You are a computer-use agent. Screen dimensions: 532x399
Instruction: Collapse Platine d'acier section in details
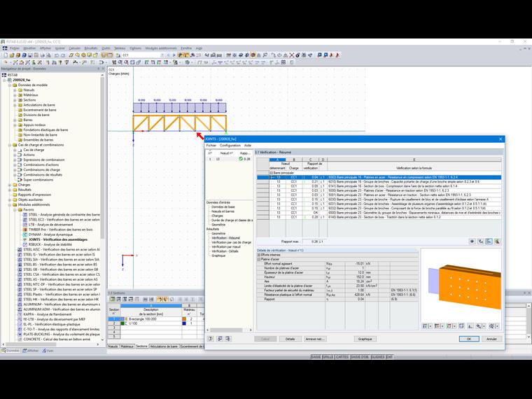259,259
